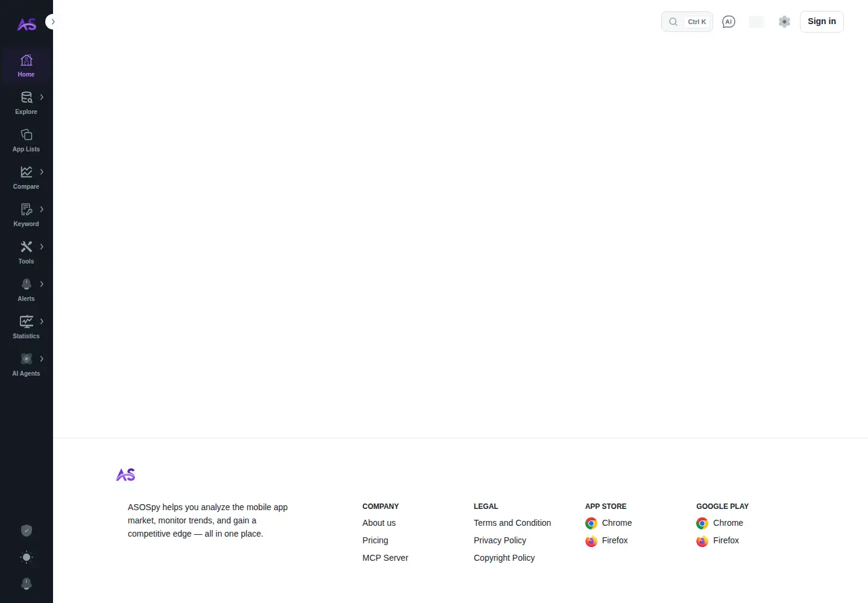Screen dimensions: 868x603
Task: Click the ASOSpy logo in footer
Action: coord(125,475)
